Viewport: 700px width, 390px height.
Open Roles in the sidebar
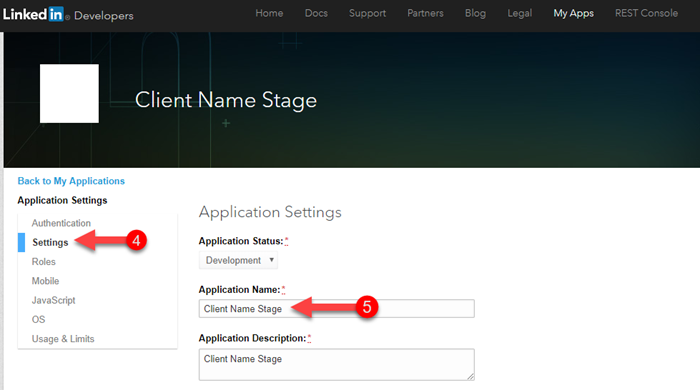tap(43, 261)
